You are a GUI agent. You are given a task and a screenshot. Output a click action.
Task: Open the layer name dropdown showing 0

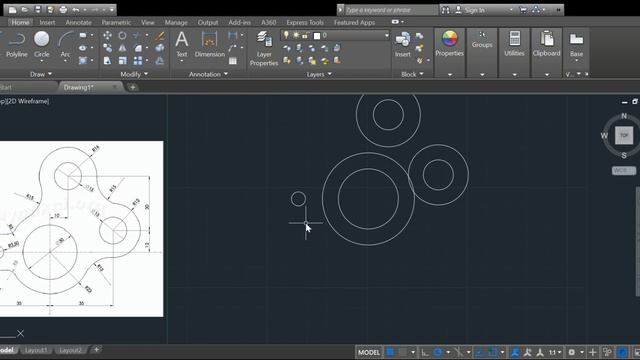(x=387, y=36)
